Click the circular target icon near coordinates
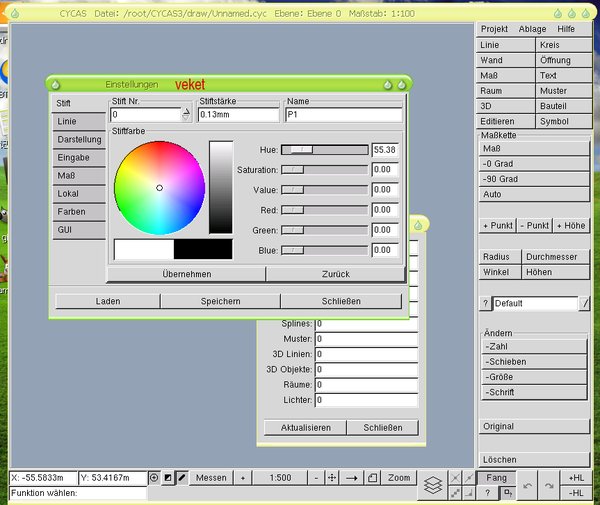This screenshot has height=505, width=600. pyautogui.click(x=153, y=478)
